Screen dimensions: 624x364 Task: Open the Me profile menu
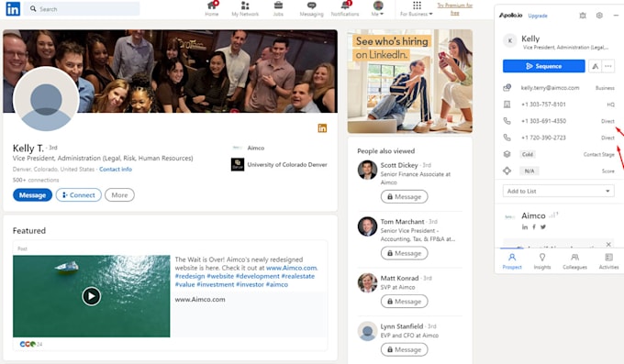tap(378, 9)
